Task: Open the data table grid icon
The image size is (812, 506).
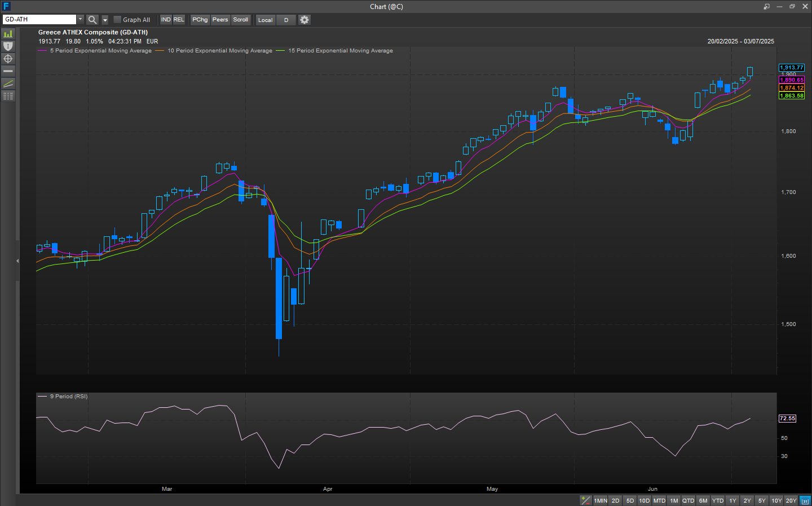Action: tap(8, 96)
